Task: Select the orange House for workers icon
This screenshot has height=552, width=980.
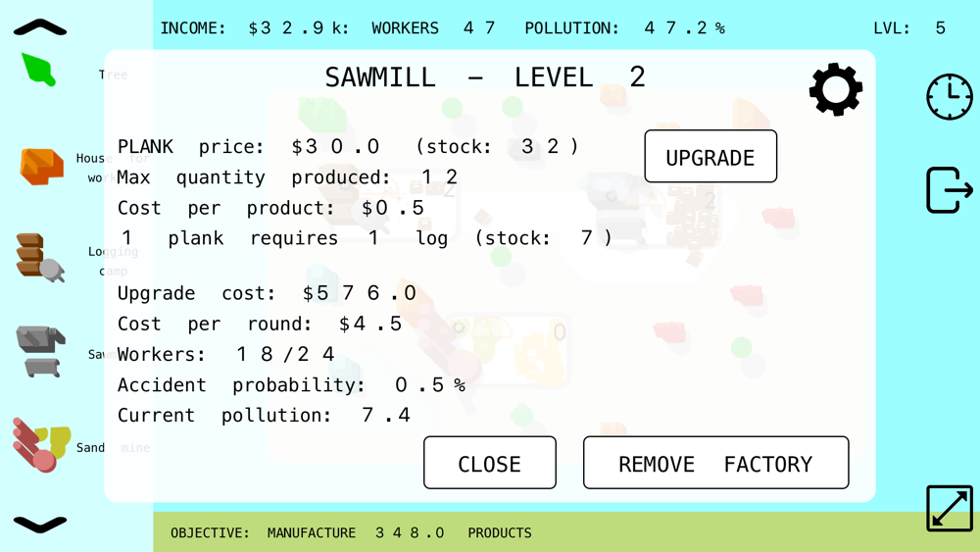Action: 42,167
